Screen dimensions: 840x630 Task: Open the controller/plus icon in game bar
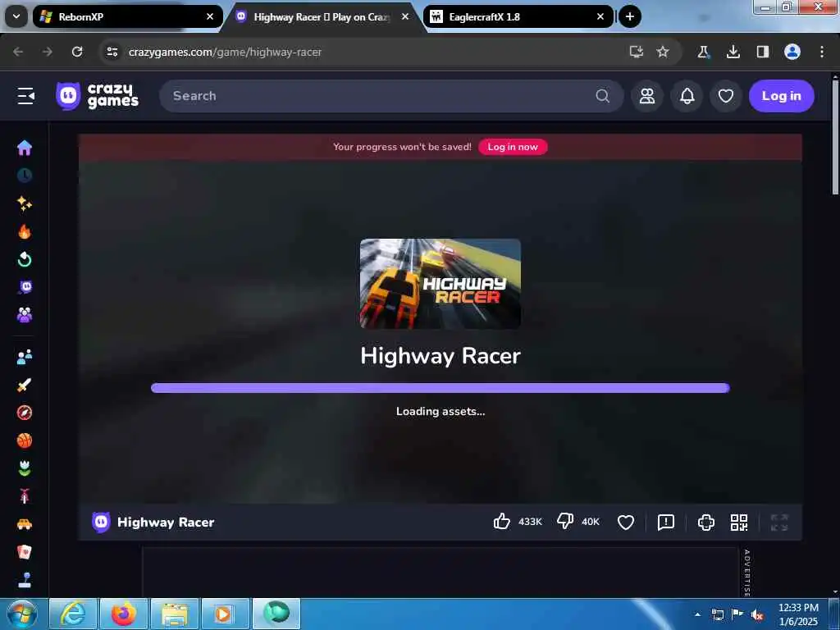point(706,522)
